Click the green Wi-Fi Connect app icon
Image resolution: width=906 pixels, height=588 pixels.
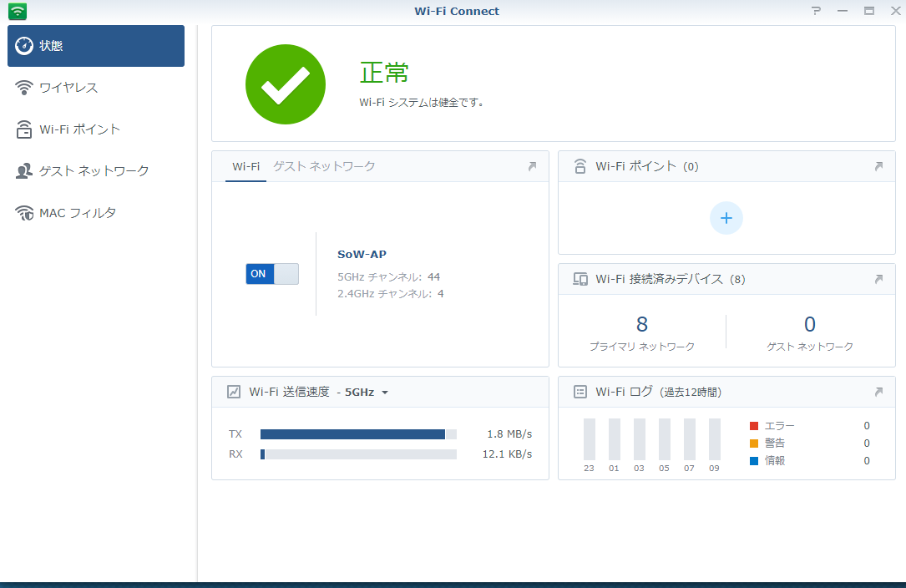[x=18, y=12]
